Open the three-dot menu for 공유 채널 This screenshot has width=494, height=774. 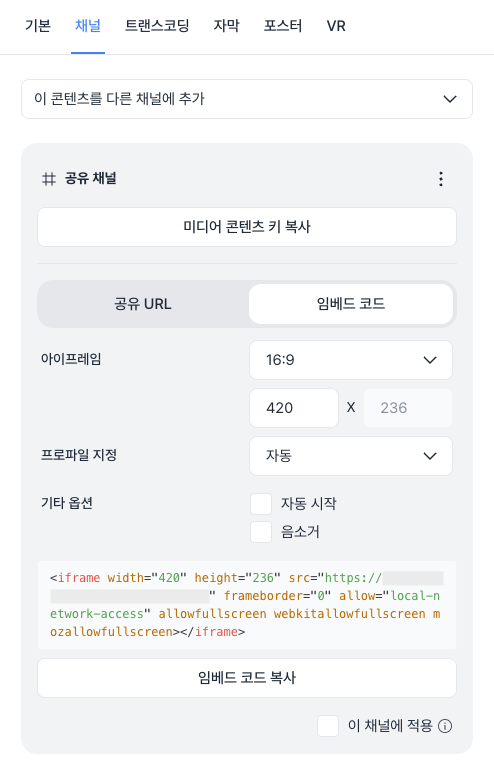tap(441, 179)
